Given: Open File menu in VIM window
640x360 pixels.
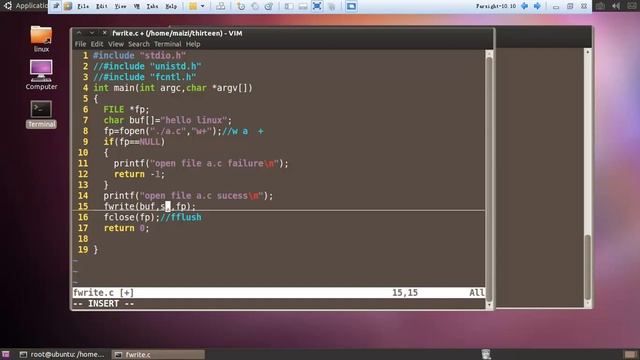Looking at the screenshot, I should pyautogui.click(x=80, y=44).
